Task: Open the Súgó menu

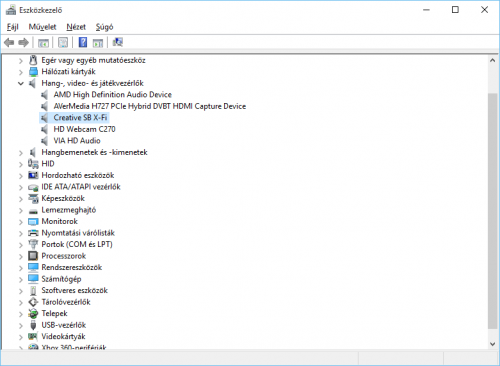Action: [x=104, y=27]
